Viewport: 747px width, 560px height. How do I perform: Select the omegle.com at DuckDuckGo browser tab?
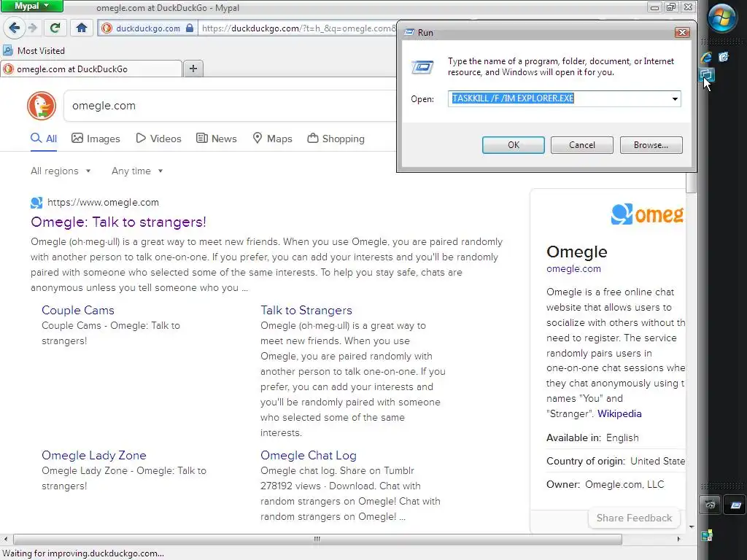click(x=91, y=69)
